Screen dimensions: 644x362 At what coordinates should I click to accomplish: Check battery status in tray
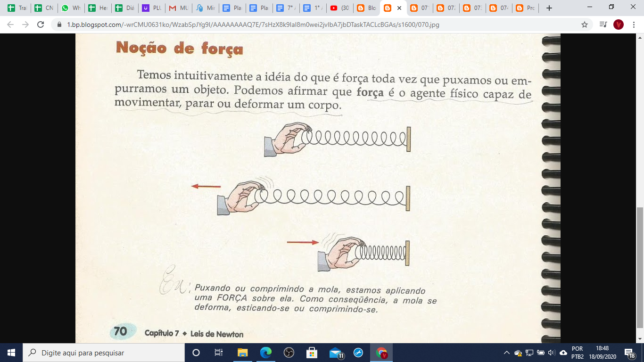(540, 353)
